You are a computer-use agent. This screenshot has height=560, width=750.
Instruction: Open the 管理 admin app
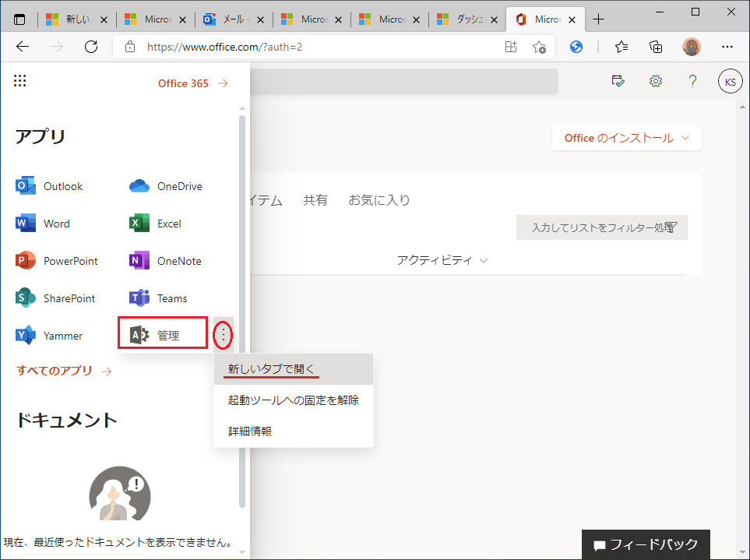point(163,333)
